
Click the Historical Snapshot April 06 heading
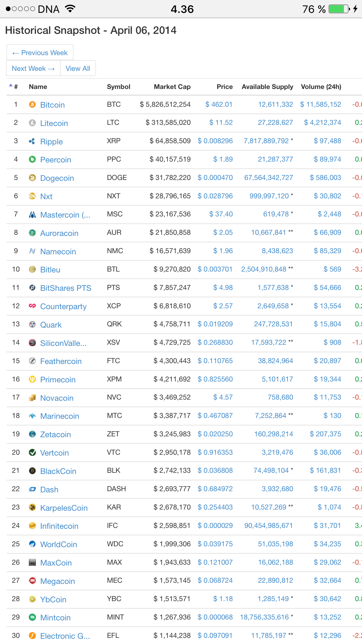pos(91,30)
